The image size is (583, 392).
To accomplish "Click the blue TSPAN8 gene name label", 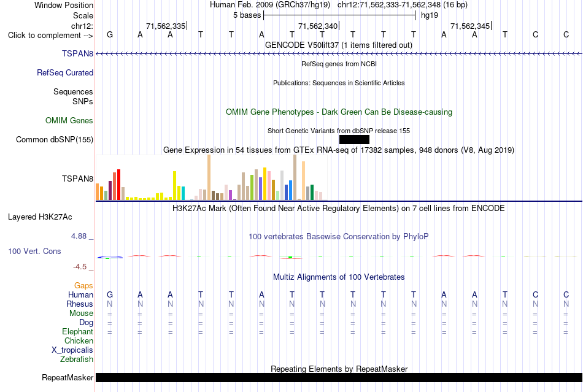I will click(77, 53).
